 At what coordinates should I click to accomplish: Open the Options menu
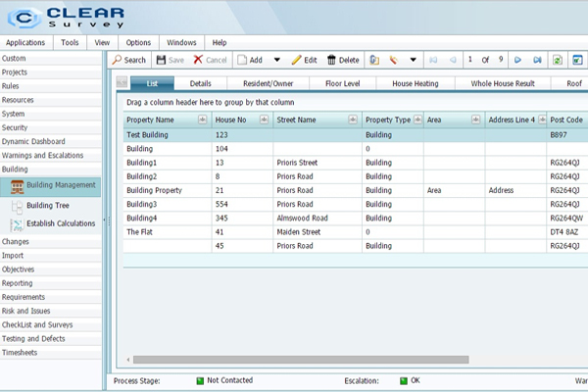[x=138, y=42]
